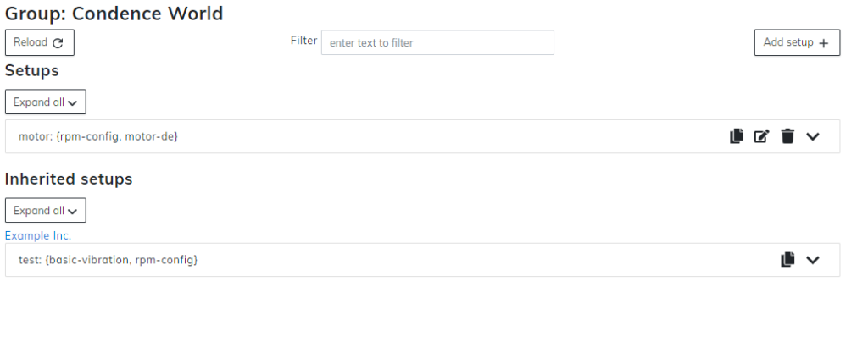Copy the motor setup using duplicate icon
The image size is (868, 342).
pos(737,136)
